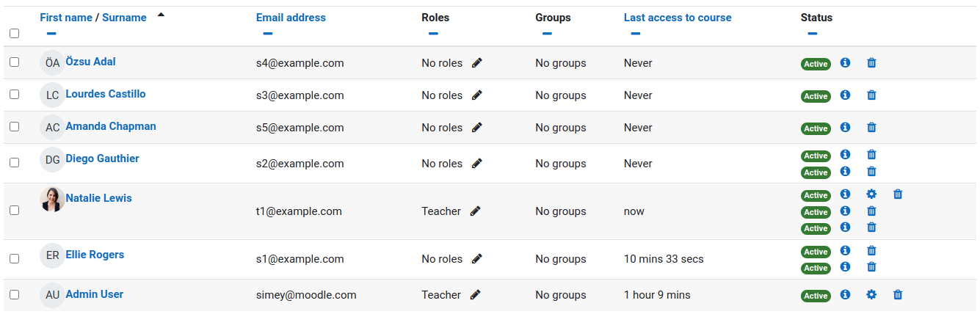Screen dimensions: 980x317
Task: Collapse the Email address column
Action: click(x=267, y=33)
